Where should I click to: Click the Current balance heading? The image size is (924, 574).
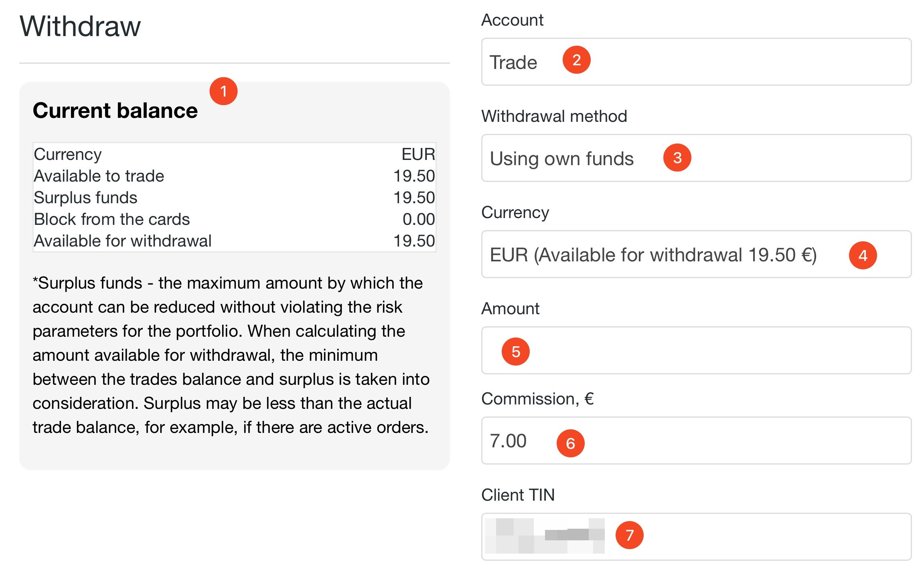(x=115, y=111)
